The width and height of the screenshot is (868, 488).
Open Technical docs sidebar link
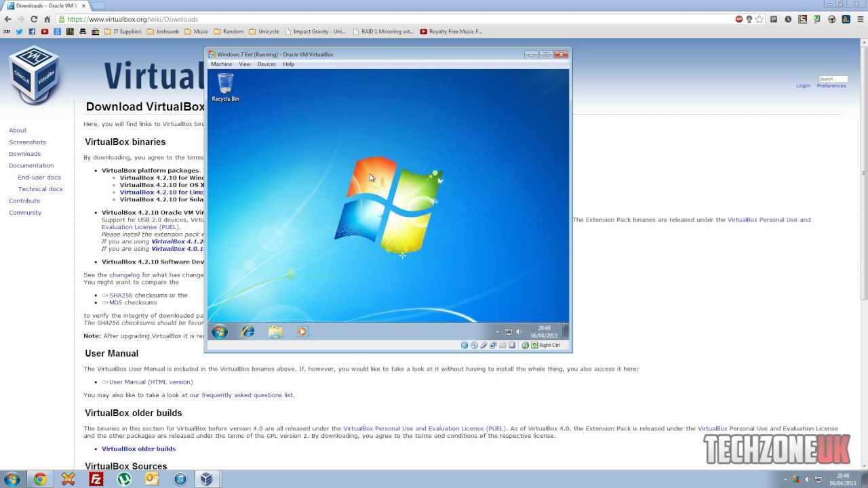click(x=41, y=189)
